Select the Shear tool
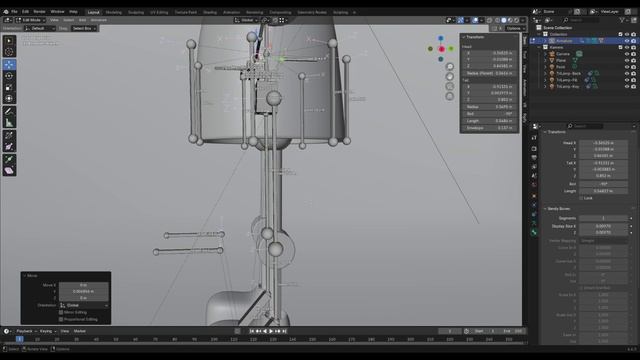Screen dimensions: 640x360 tap(9, 171)
